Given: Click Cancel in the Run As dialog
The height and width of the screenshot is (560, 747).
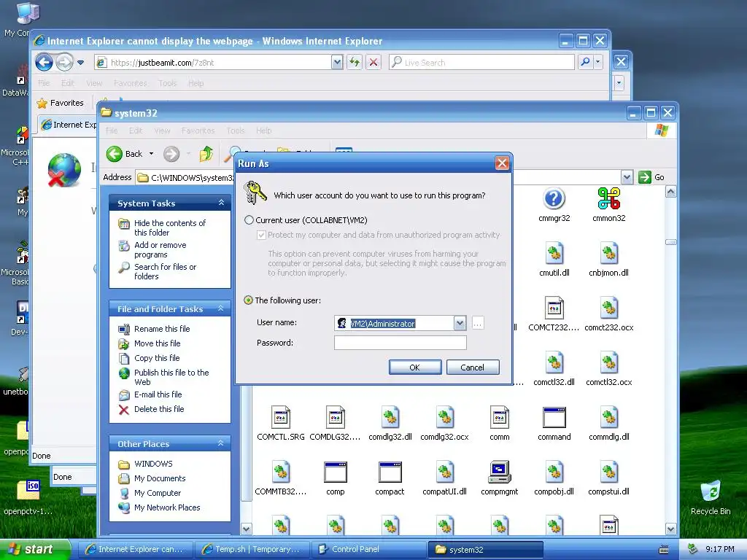Looking at the screenshot, I should (473, 367).
